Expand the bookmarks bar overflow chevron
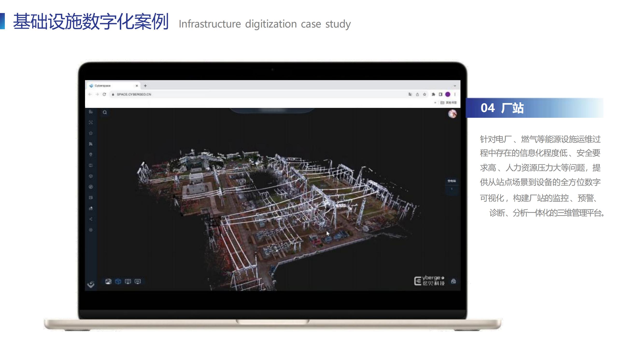 (x=435, y=102)
